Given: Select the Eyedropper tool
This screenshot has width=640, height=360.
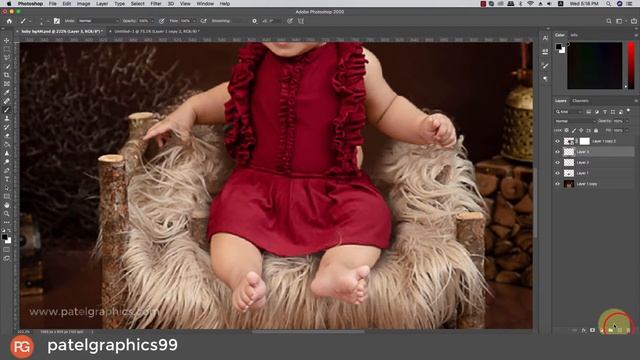Looking at the screenshot, I should 7,92.
